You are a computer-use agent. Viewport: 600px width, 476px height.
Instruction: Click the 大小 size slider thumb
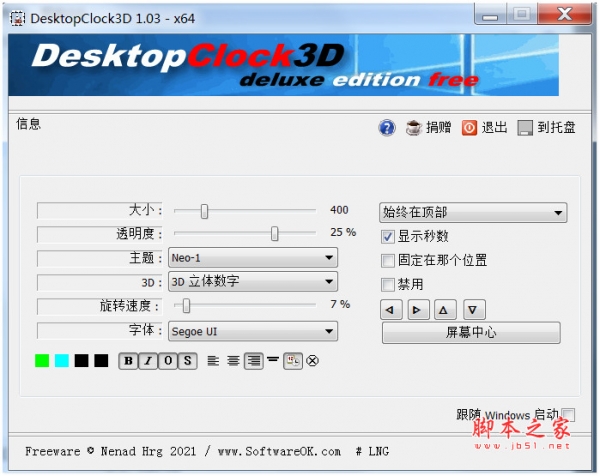(204, 211)
